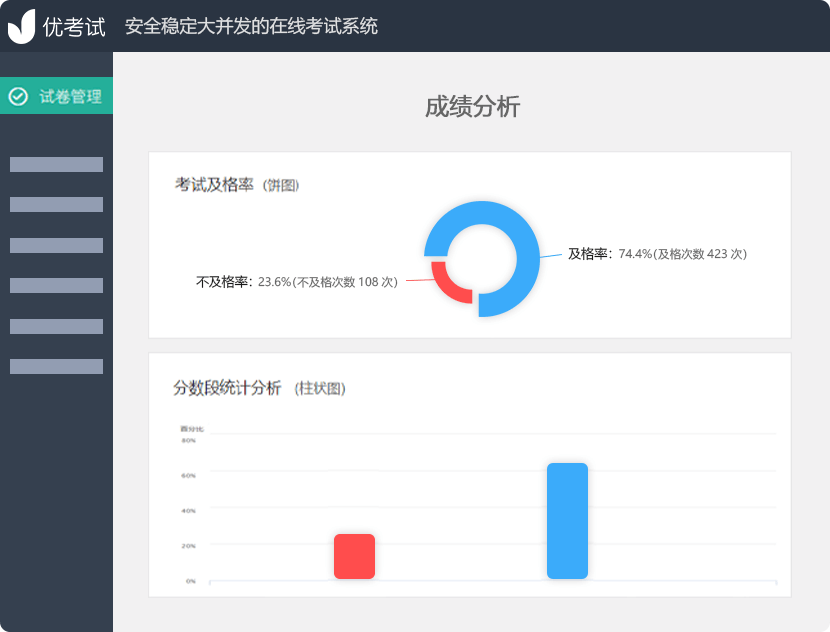Select the third gray sidebar placeholder item
Viewport: 830px width, 632px height.
pyautogui.click(x=56, y=245)
